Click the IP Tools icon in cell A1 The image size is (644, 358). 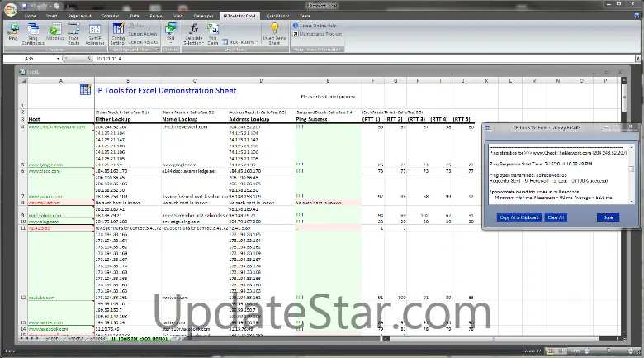(85, 89)
